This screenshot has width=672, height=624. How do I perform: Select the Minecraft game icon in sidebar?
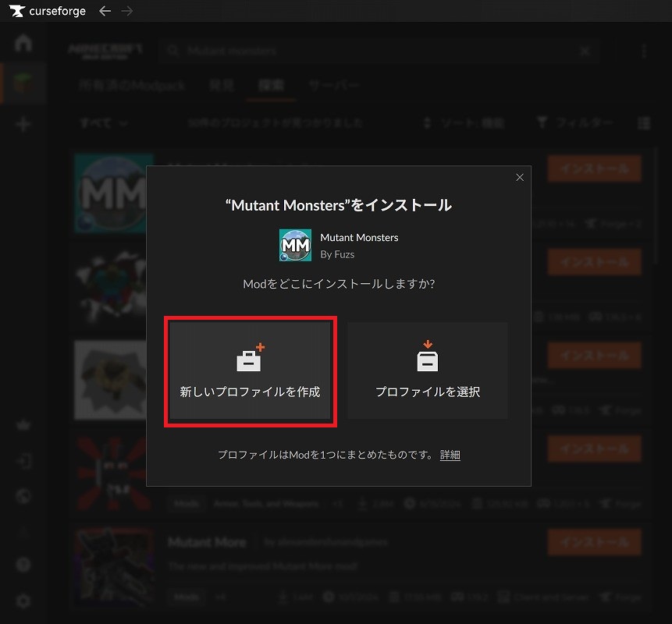(23, 83)
